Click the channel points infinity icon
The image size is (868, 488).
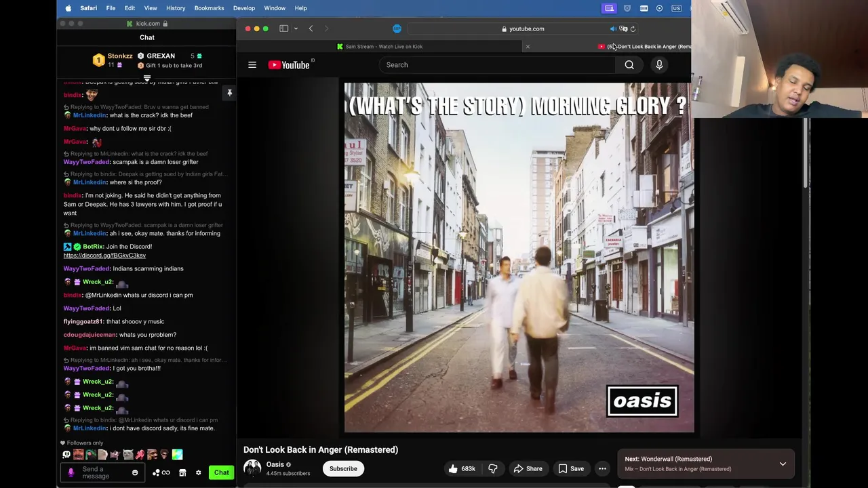tap(162, 472)
